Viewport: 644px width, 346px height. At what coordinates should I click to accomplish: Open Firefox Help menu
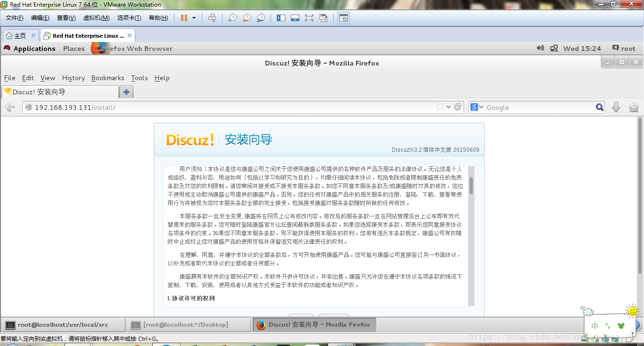pyautogui.click(x=162, y=78)
